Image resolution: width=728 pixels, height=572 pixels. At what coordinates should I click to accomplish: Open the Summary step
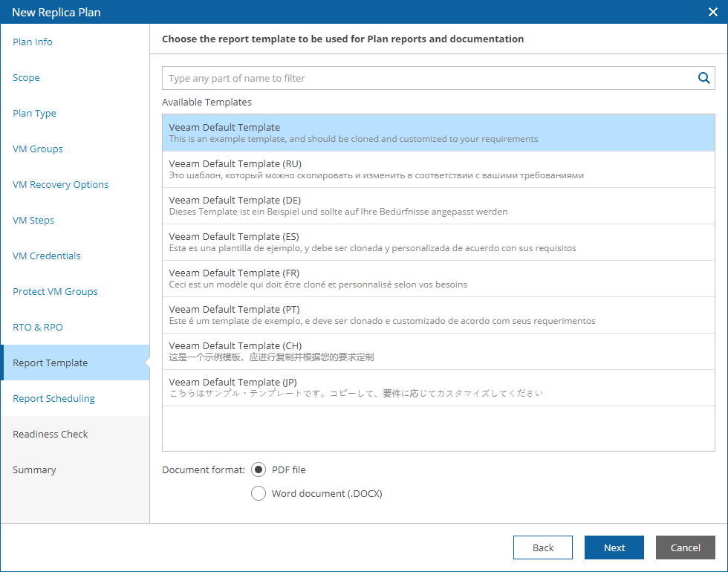[x=34, y=469]
